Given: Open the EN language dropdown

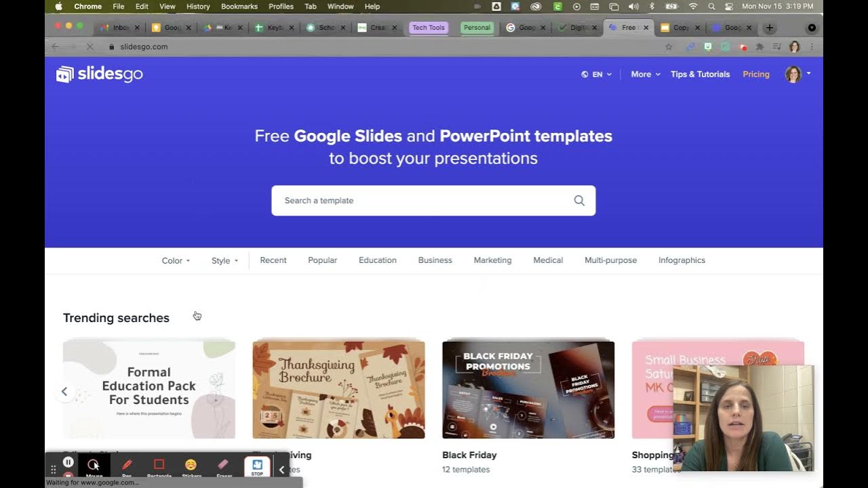Looking at the screenshot, I should point(597,75).
